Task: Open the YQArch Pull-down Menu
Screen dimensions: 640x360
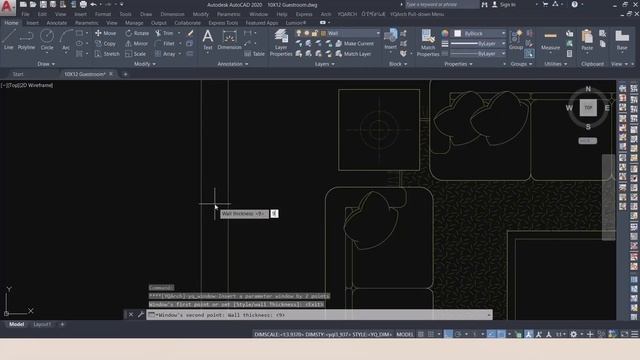Action: coord(417,14)
